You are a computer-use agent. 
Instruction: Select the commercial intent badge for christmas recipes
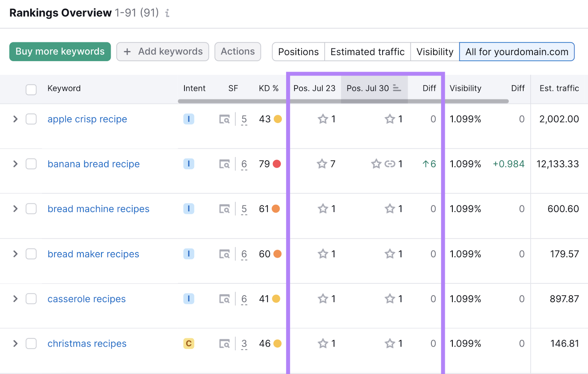[189, 344]
